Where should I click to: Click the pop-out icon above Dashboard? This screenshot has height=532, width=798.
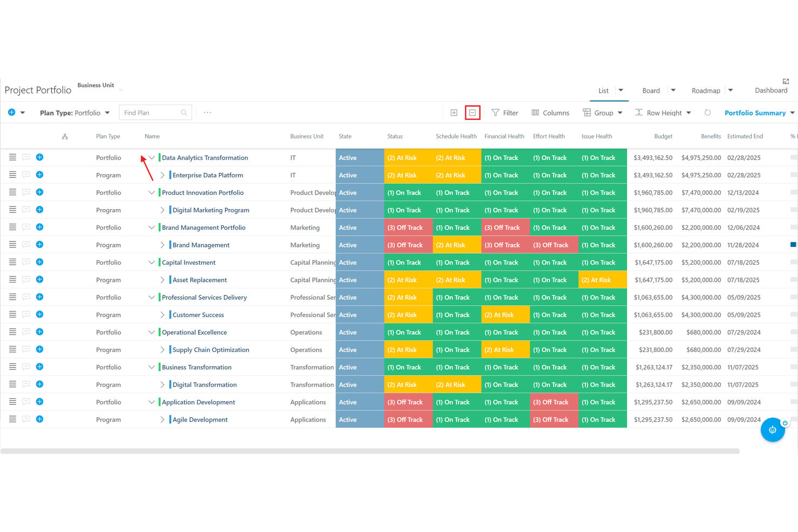tap(786, 81)
